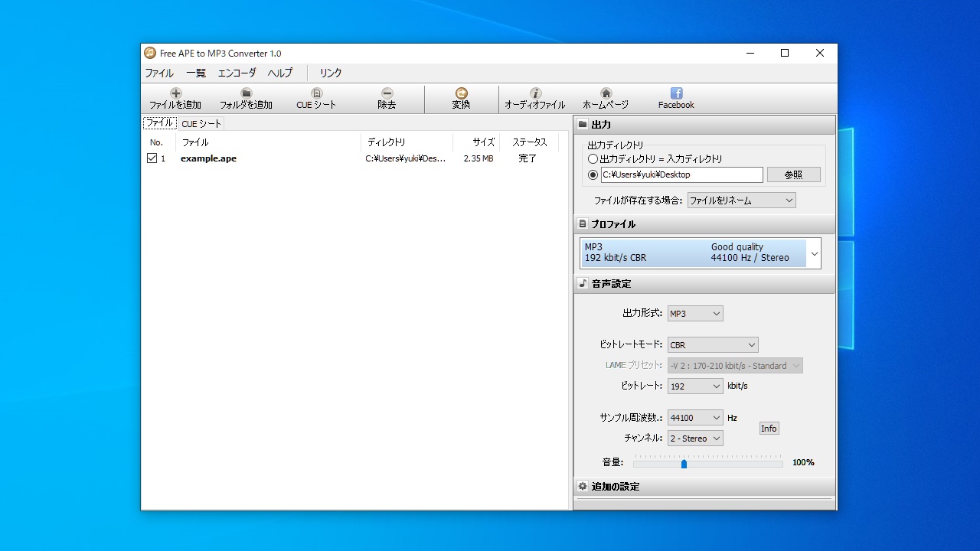
Task: Collapse the 音声設定 section header
Action: tap(704, 284)
